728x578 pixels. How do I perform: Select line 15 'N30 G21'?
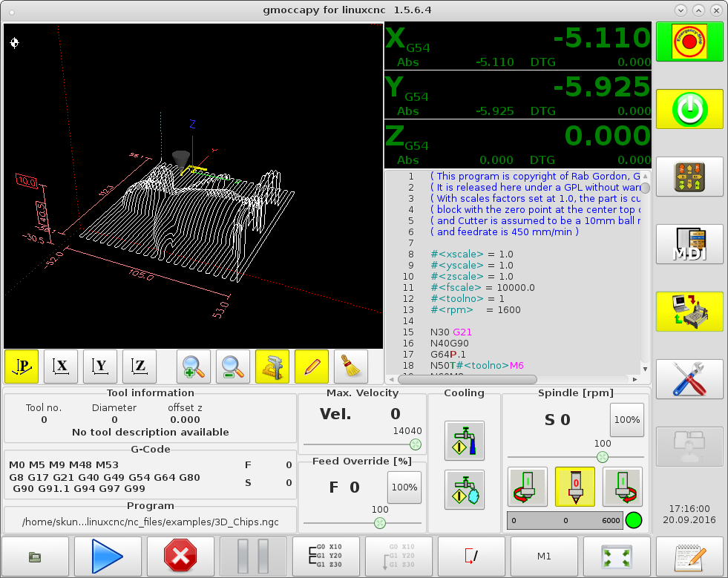450,332
